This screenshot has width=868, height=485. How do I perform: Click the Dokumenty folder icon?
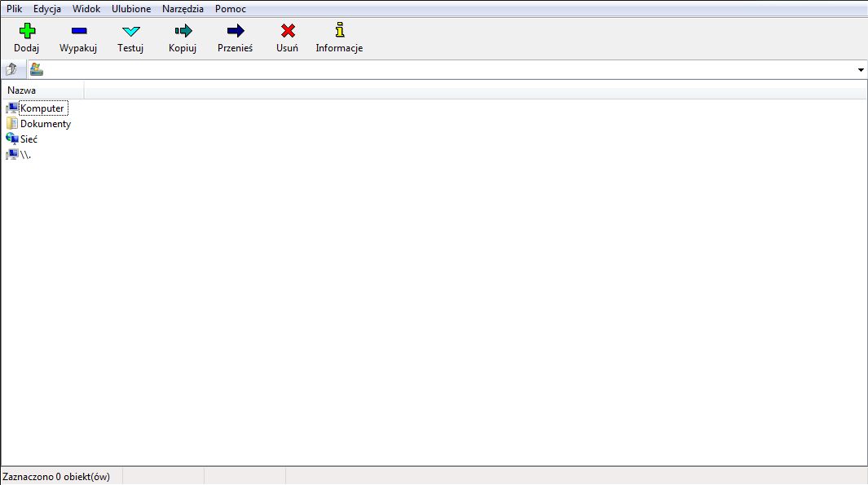11,123
